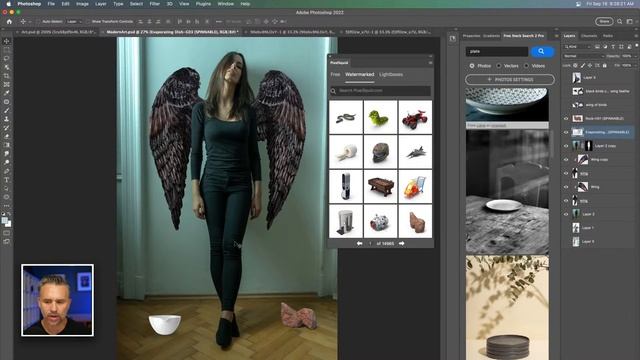Viewport: 640px width, 360px height.
Task: Hide the selected Evaporating Dish layer
Action: (566, 132)
